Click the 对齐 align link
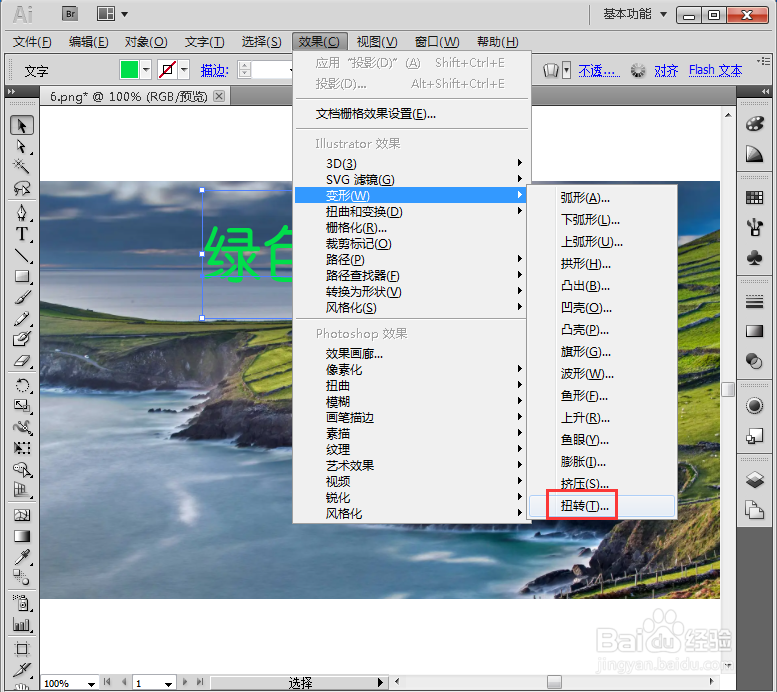Viewport: 777px width, 692px height. click(666, 71)
